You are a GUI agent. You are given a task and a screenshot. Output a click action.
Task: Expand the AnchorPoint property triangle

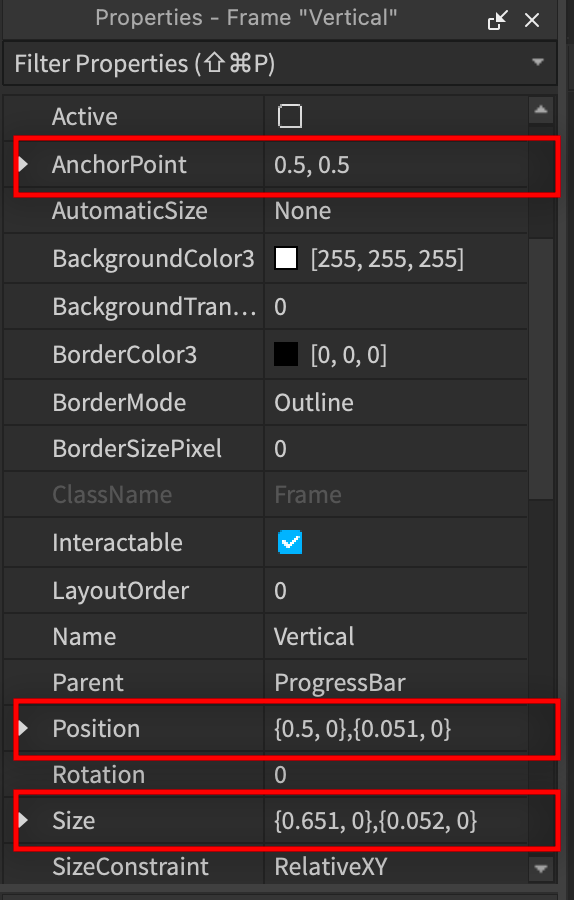(23, 165)
